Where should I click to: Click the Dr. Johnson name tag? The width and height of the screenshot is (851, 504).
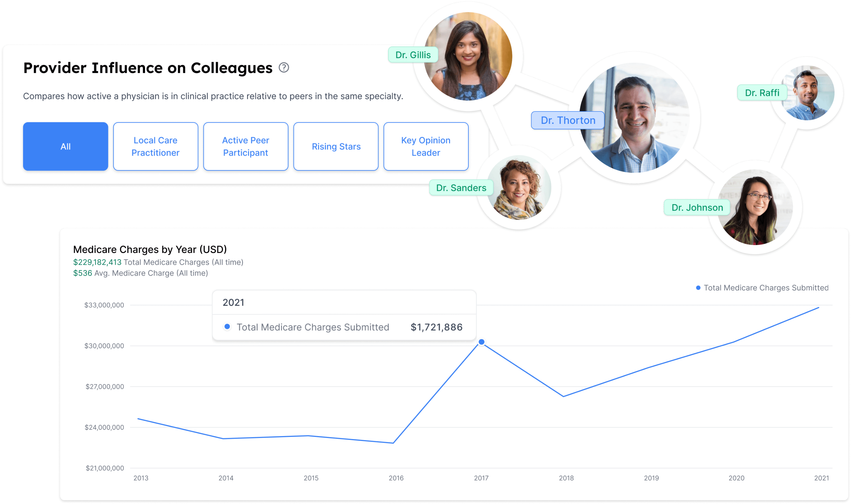coord(697,207)
